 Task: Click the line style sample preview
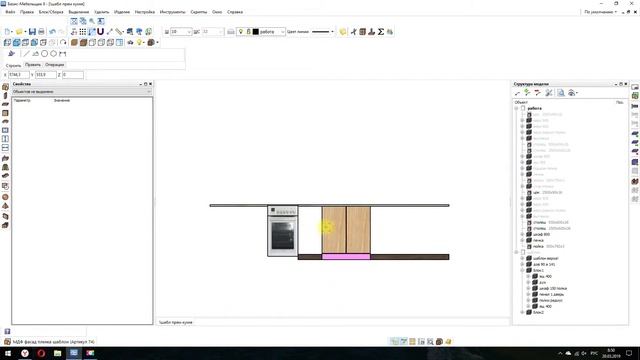(320, 31)
